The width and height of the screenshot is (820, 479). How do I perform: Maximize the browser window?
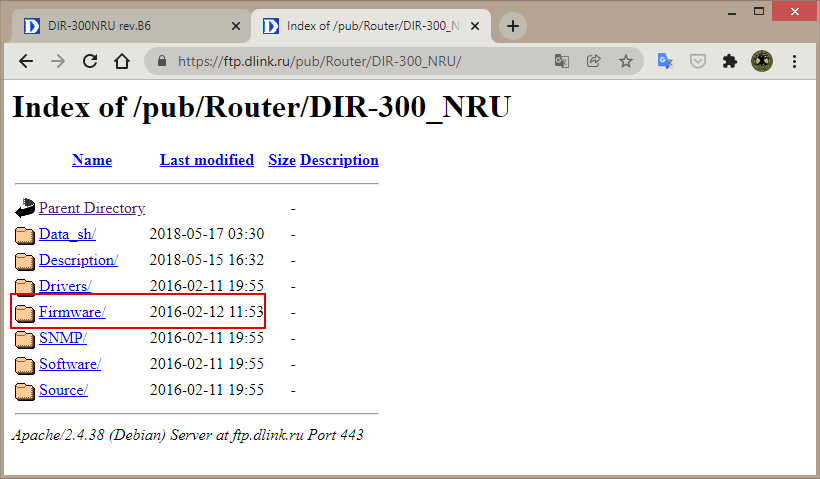coord(759,12)
